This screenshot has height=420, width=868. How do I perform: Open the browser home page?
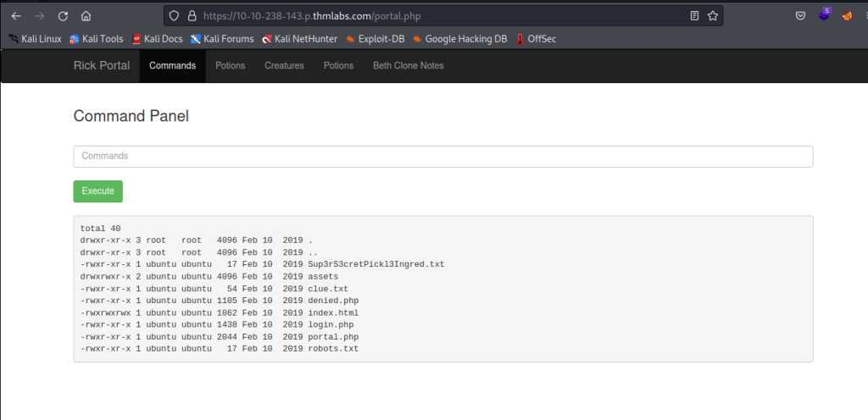pos(86,15)
